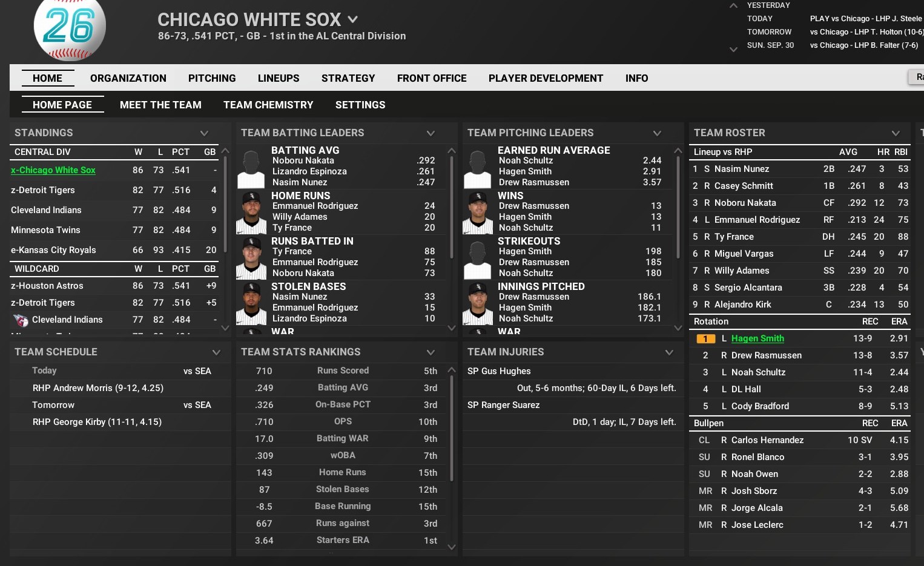Switch to the Team Chemistry tab
This screenshot has height=566, width=924.
268,105
